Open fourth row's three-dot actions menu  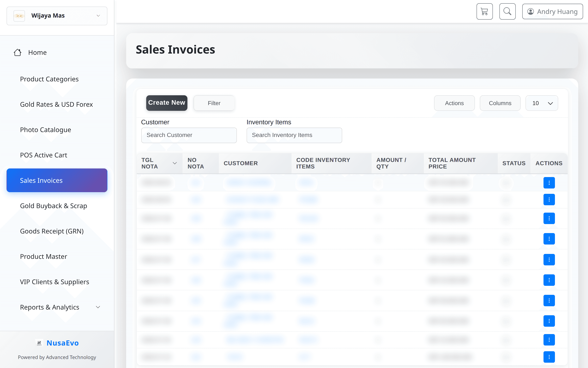point(549,239)
